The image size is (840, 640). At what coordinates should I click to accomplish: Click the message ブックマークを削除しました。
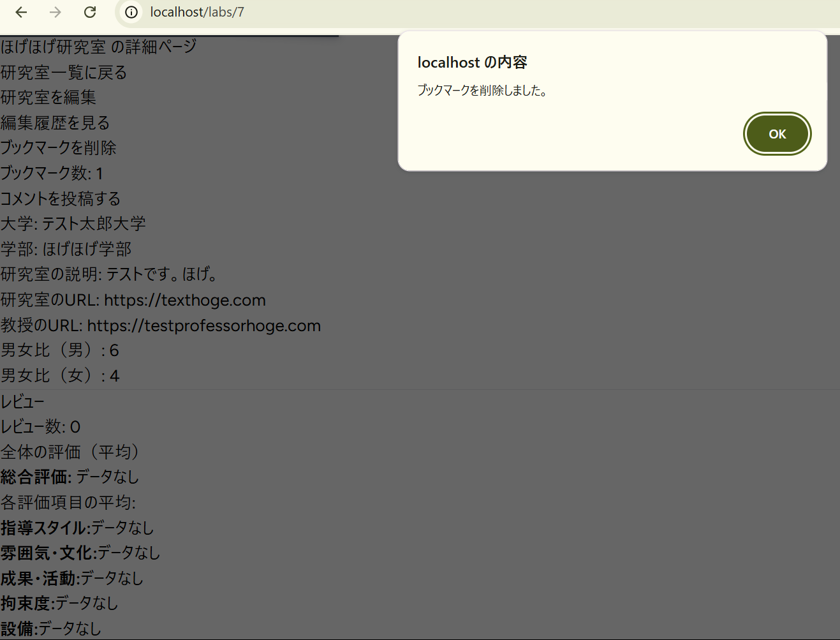click(483, 91)
